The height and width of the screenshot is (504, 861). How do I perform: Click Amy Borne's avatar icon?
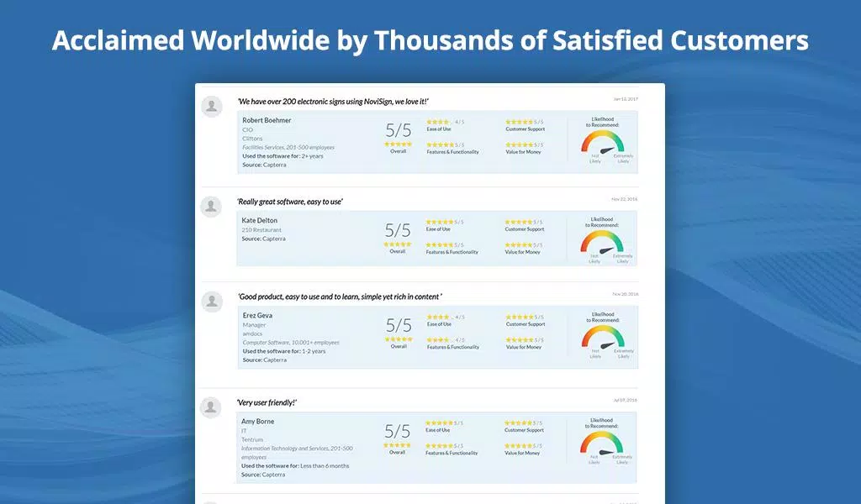point(210,407)
